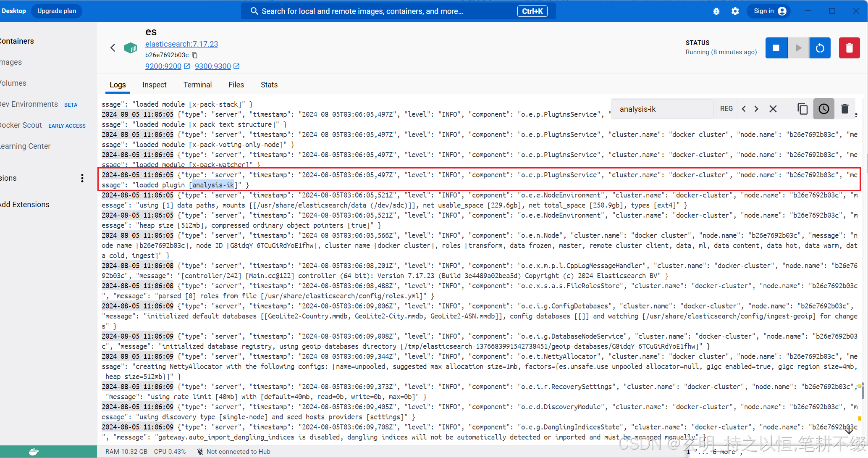Open Docker Desktop settings gear
Screen dimensions: 868x458
[735, 11]
